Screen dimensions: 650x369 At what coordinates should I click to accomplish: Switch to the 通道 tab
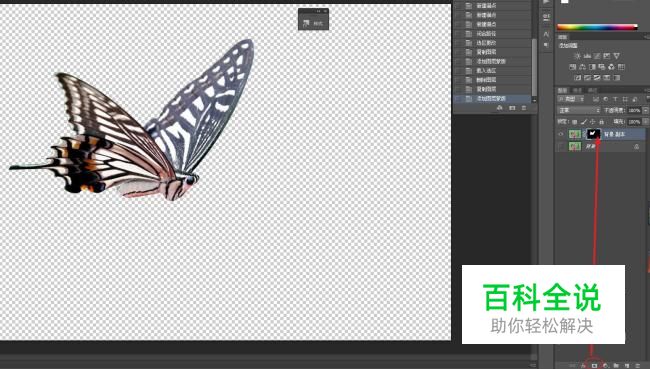(577, 90)
